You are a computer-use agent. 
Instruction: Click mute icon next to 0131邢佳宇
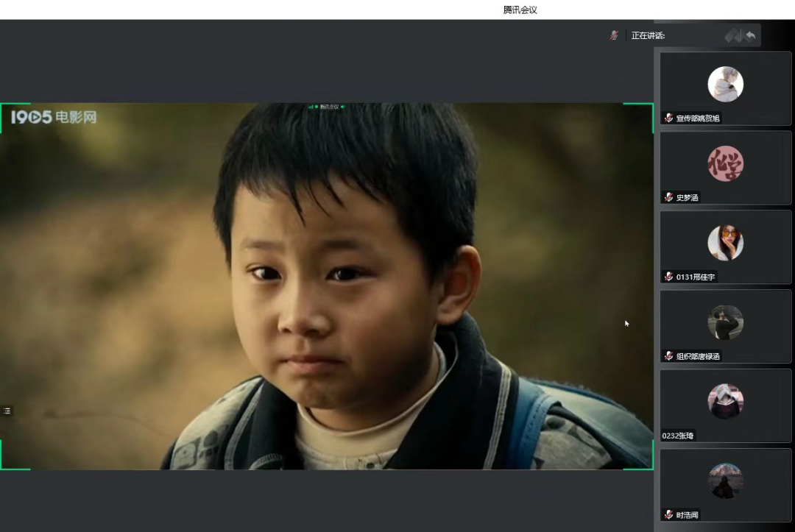[x=668, y=277]
